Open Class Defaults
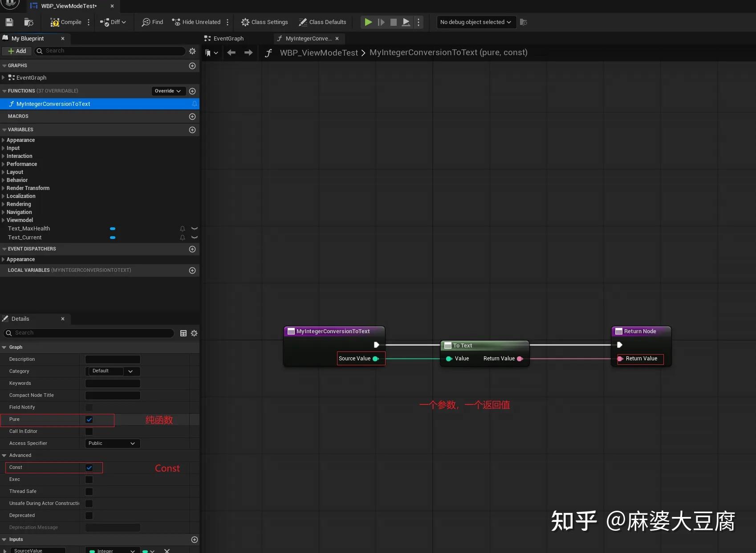 click(322, 22)
